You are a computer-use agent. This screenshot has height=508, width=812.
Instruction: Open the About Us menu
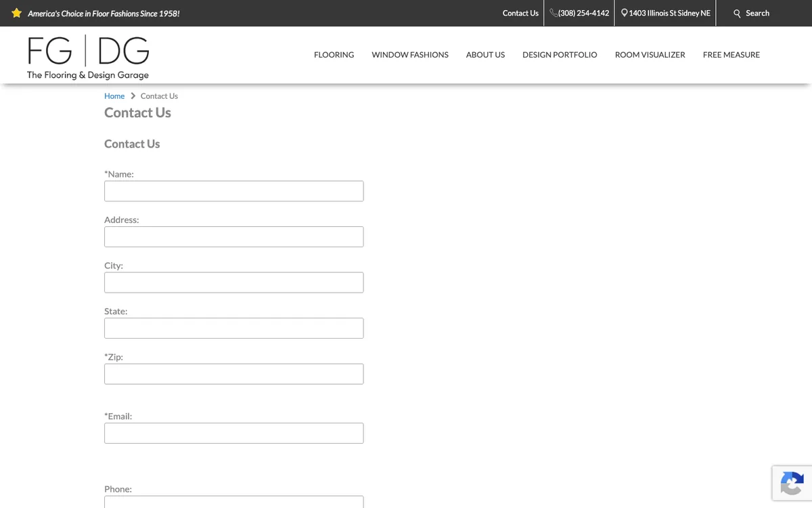click(485, 55)
